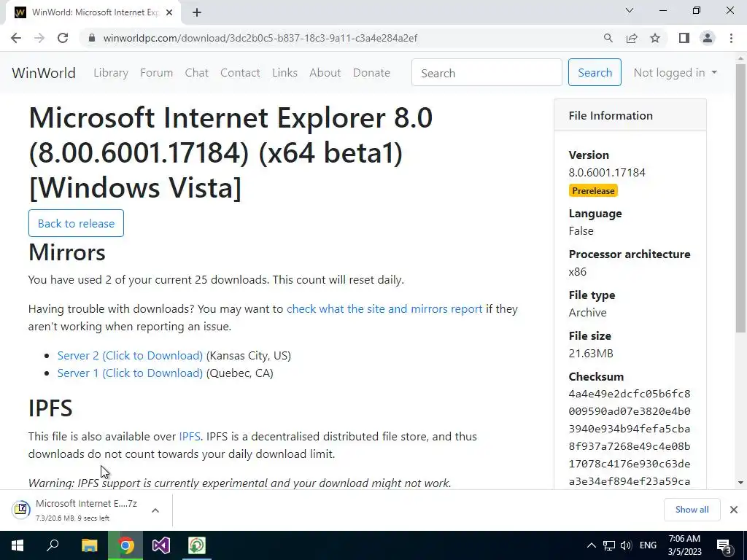The height and width of the screenshot is (560, 747).
Task: Open Chrome profile avatar
Action: (708, 38)
